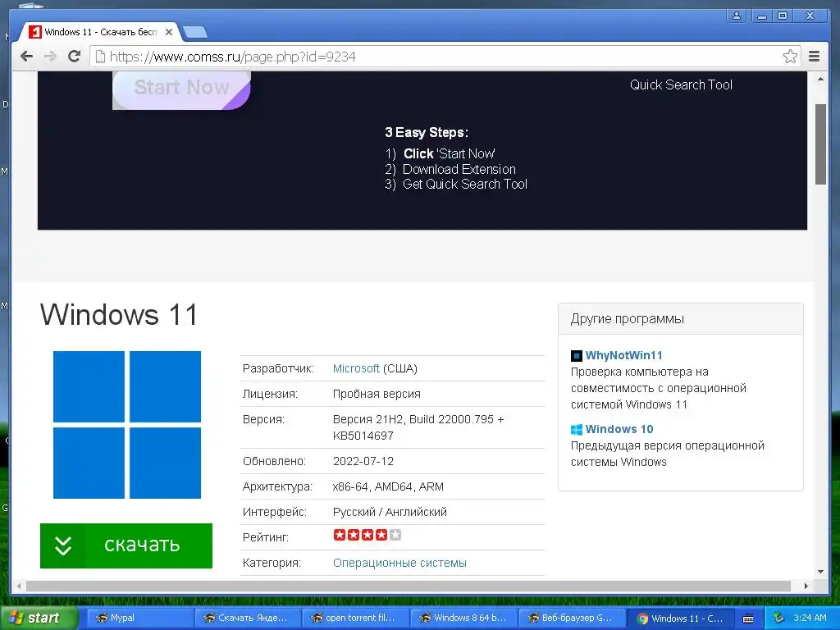Click the vertical scrollbar up arrow
This screenshot has height=630, width=840.
click(x=820, y=80)
